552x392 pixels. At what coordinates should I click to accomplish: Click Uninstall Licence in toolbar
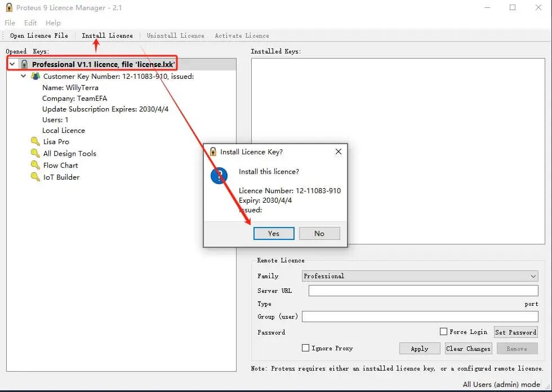point(176,35)
